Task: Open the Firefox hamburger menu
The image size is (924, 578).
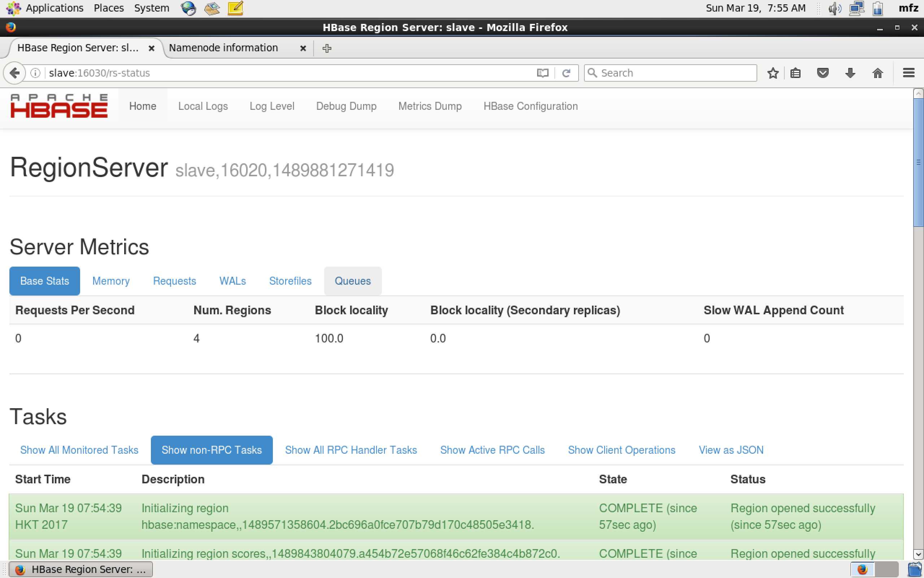Action: pyautogui.click(x=909, y=73)
